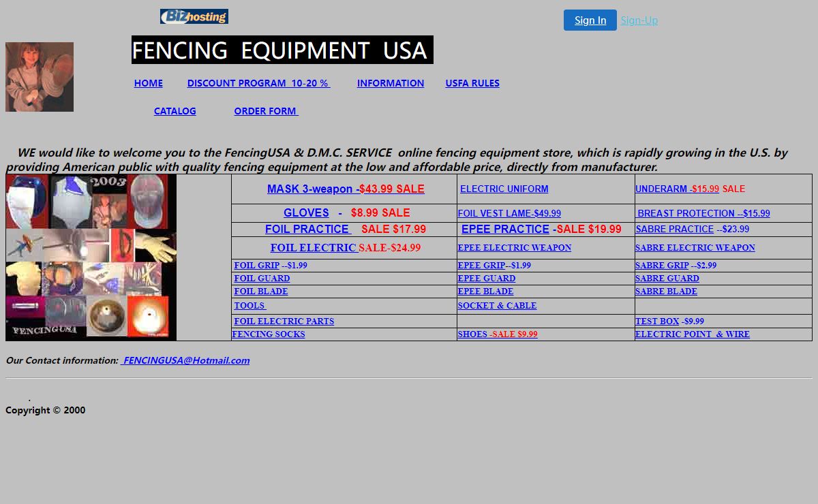Open DISCOUNT PROGRAM 10-20 % link
The width and height of the screenshot is (818, 504).
[259, 83]
